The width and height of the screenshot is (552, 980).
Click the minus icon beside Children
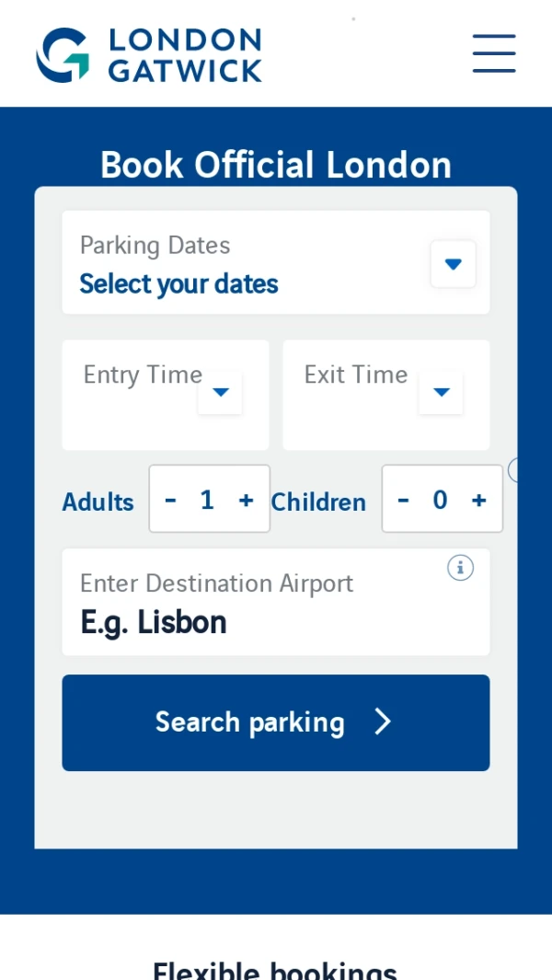click(x=403, y=500)
